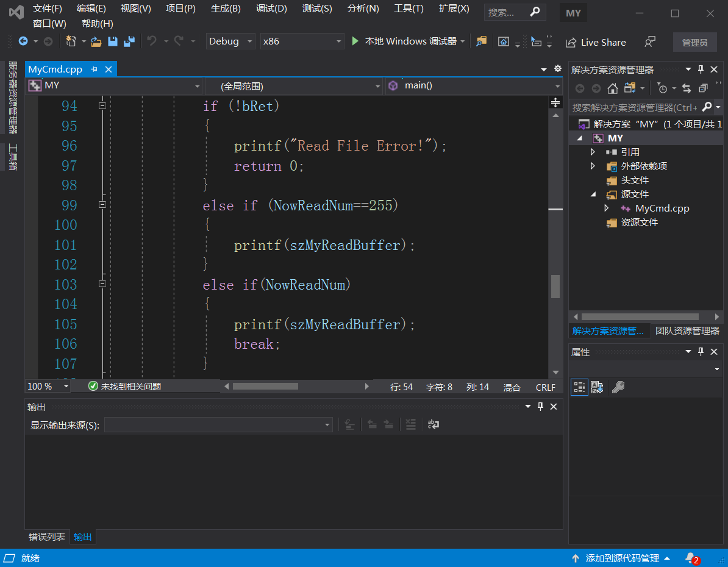The height and width of the screenshot is (567, 728).
Task: Toggle pin on MyCmd.cpp tab
Action: click(95, 69)
